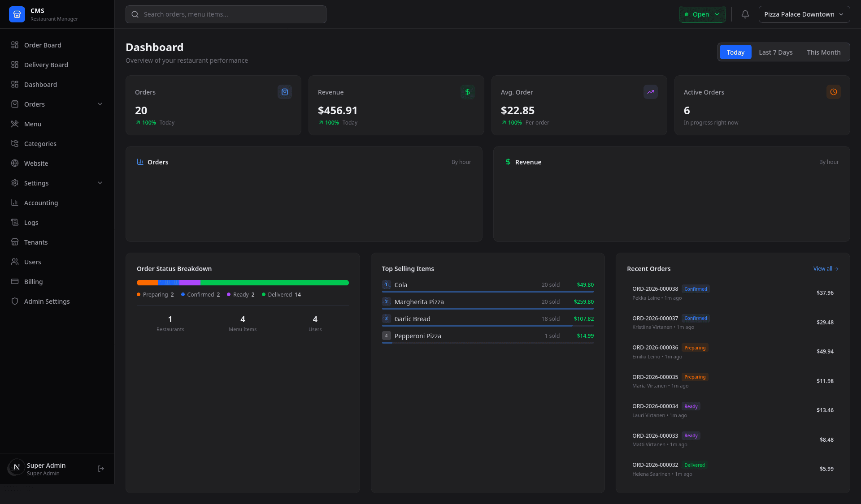Select the Last 7 Days range

775,52
